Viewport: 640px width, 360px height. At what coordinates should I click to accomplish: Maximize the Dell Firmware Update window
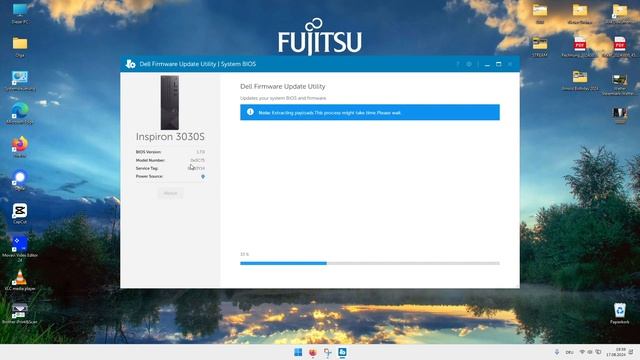point(498,64)
